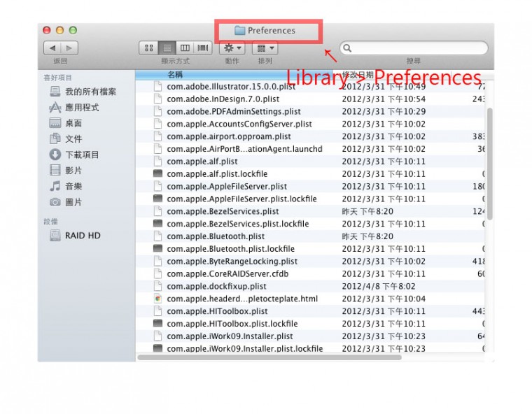Open the arrange items dropdown
Viewport: 532px width, 414px height.
pos(265,48)
